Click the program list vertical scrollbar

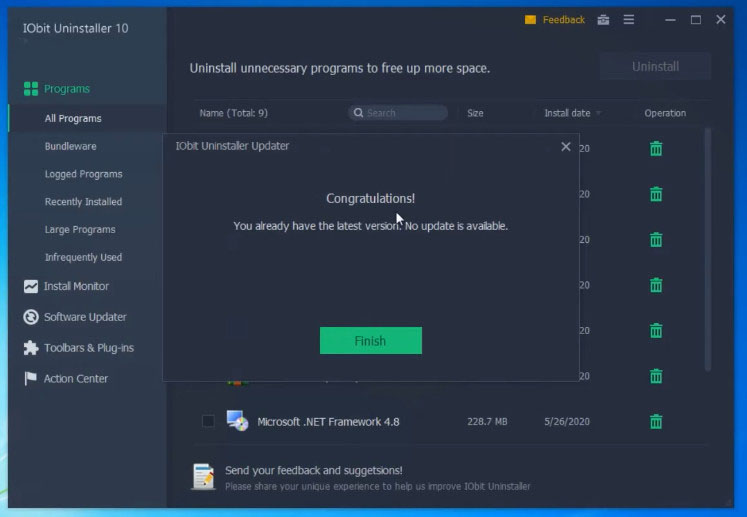pyautogui.click(x=707, y=249)
